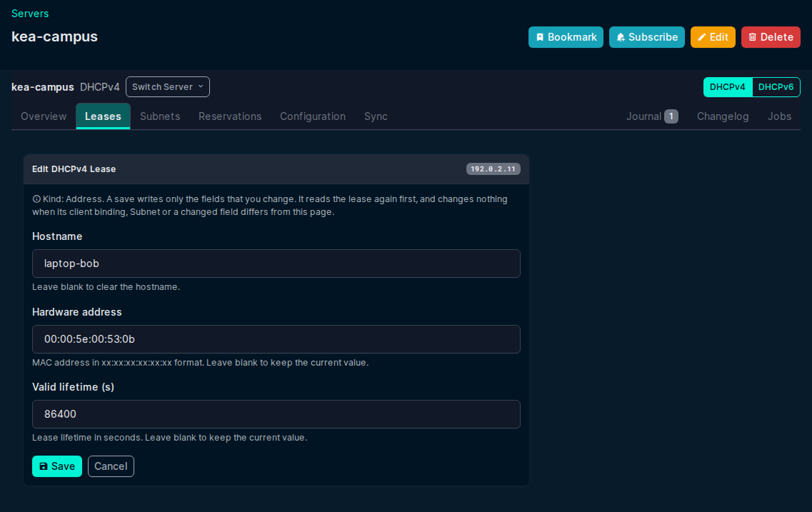
Task: Click the Hostname field label
Action: [57, 236]
